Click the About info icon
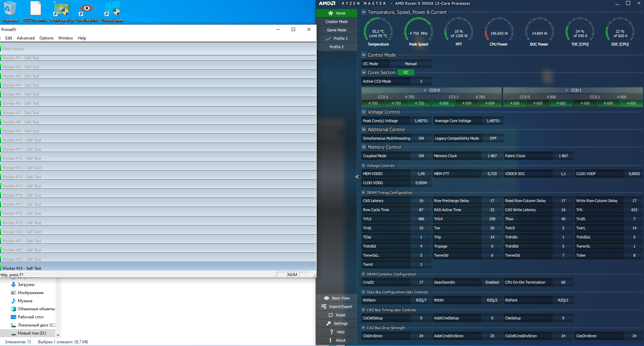644x346 pixels. click(330, 340)
